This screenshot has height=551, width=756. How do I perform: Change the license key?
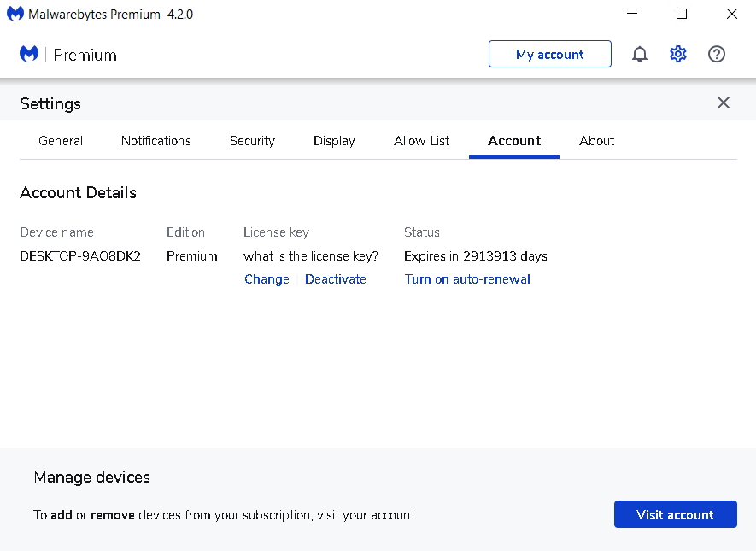(267, 278)
